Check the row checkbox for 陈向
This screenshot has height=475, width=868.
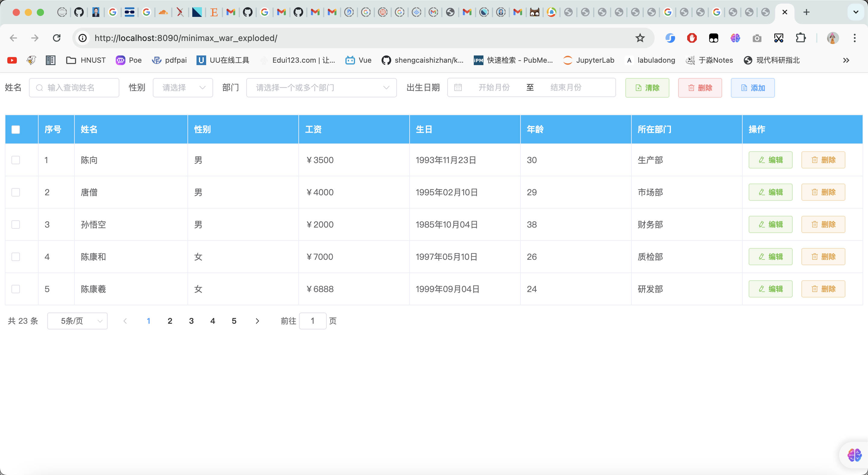(x=16, y=160)
